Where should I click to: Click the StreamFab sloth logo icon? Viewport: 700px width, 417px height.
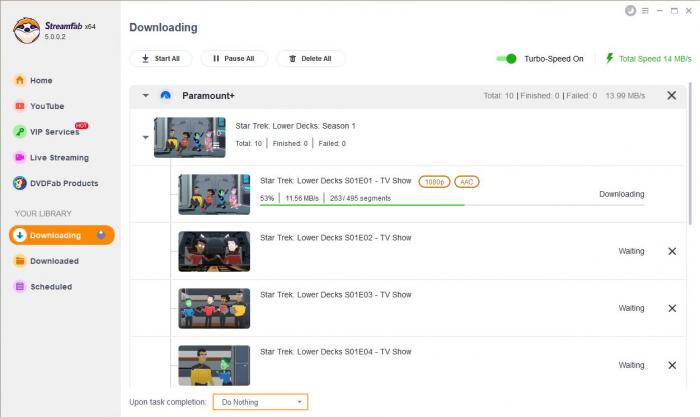[x=27, y=30]
